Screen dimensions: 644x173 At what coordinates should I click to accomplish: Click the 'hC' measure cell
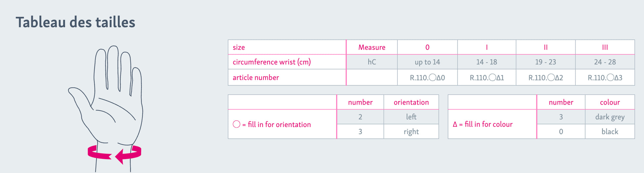coord(372,62)
